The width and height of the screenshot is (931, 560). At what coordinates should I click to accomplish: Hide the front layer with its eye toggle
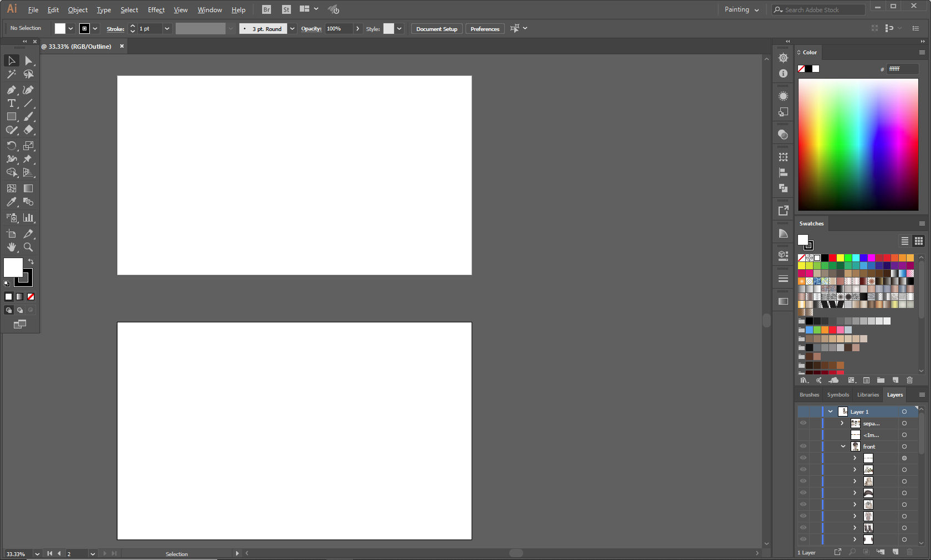(x=804, y=446)
